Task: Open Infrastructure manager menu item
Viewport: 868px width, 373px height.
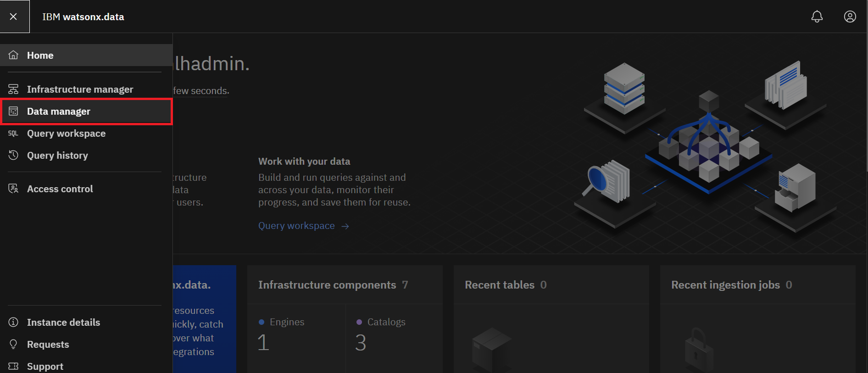Action: [x=86, y=89]
